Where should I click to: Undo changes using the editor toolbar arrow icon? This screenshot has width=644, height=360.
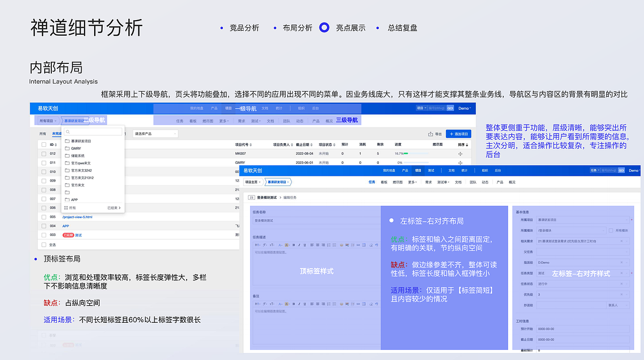[x=377, y=245]
